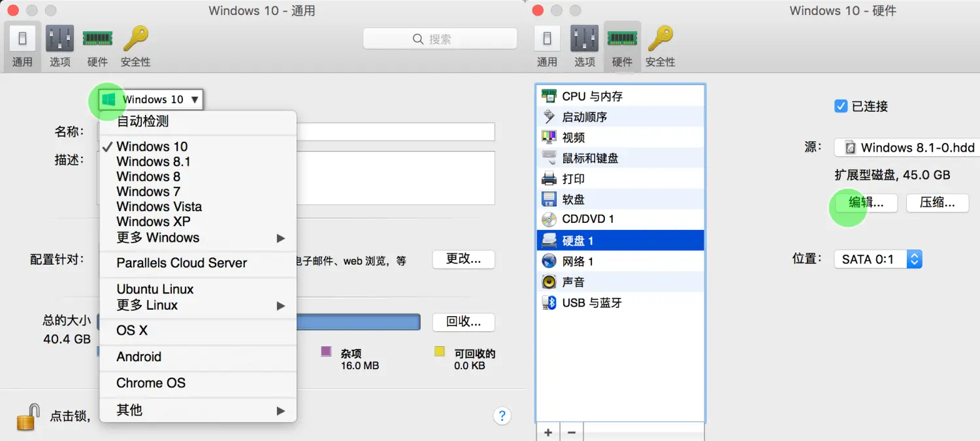This screenshot has height=441, width=980.
Task: Click the 描述 description text area
Action: pyautogui.click(x=395, y=178)
